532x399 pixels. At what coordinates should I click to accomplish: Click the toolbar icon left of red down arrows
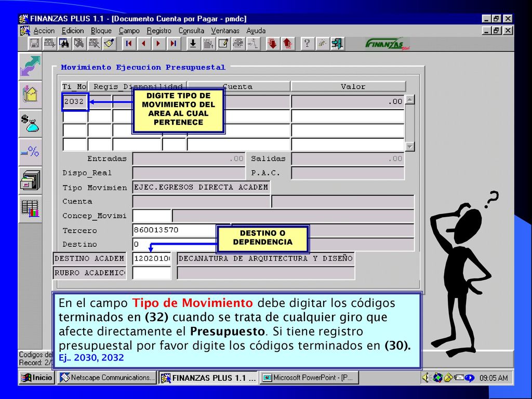(253, 44)
